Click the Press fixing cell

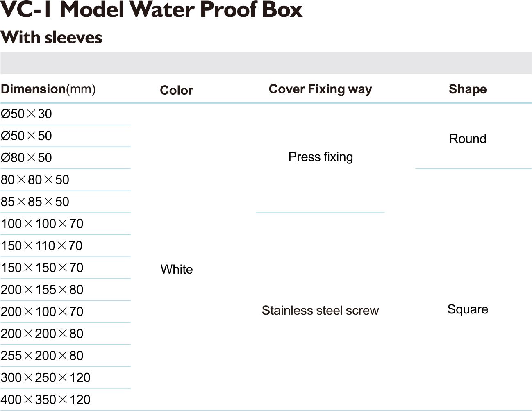click(321, 157)
